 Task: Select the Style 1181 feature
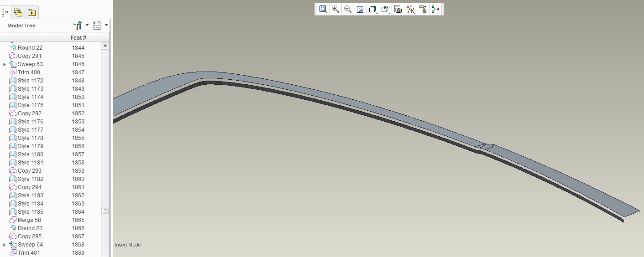click(x=31, y=163)
